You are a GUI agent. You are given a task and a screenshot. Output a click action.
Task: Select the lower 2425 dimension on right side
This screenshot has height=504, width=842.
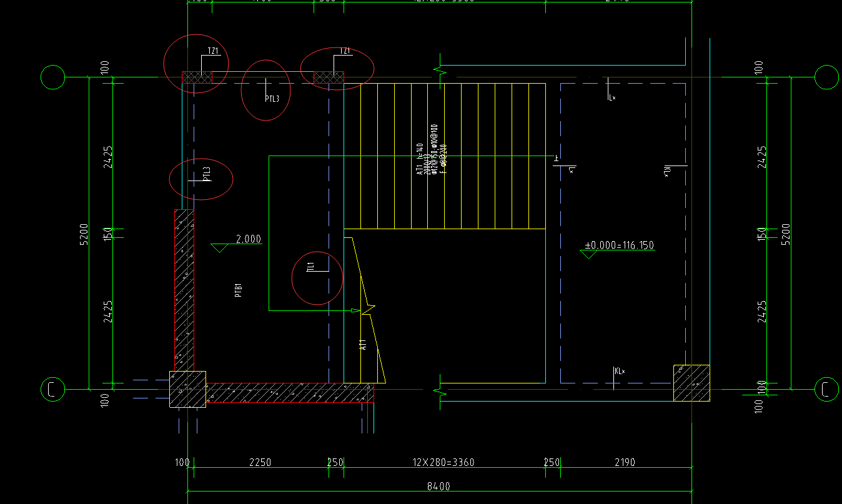coord(761,312)
